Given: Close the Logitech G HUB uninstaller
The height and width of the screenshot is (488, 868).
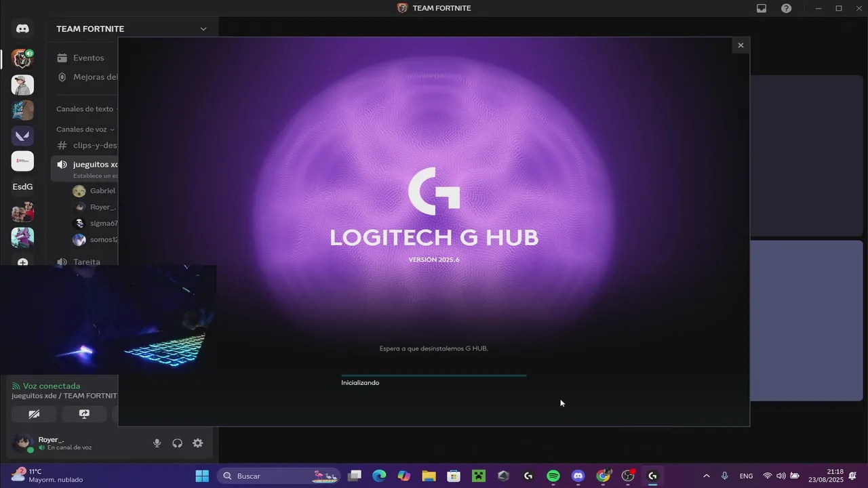Looking at the screenshot, I should pos(741,45).
